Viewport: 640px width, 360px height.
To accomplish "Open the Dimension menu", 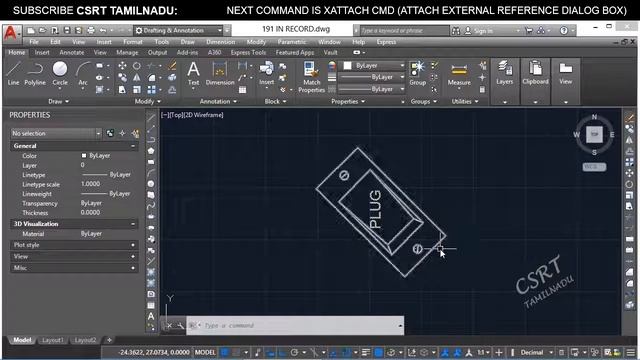I will click(220, 42).
